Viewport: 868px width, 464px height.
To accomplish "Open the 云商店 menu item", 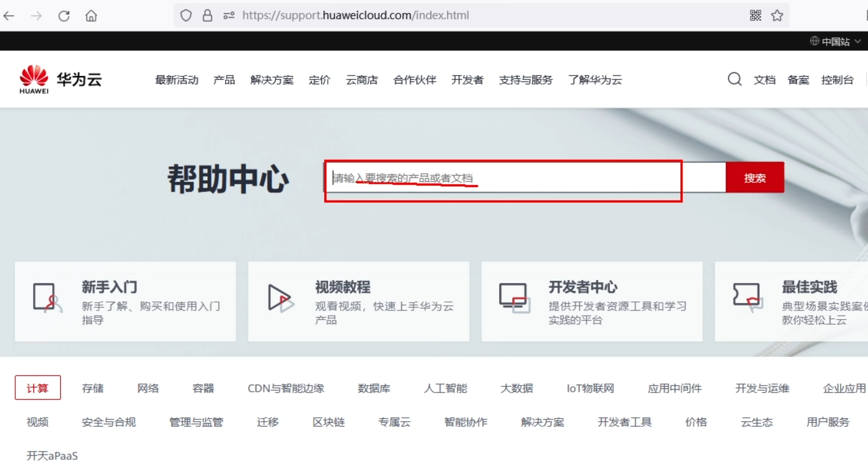I will (362, 80).
